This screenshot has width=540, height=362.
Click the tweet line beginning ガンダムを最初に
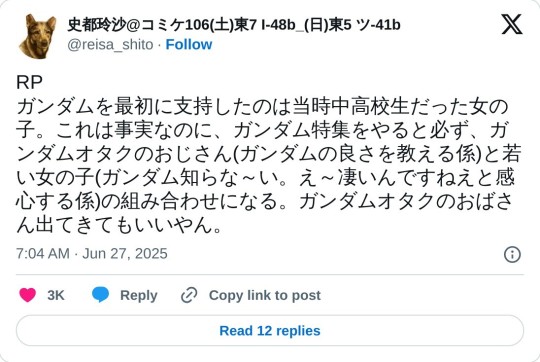[262, 106]
